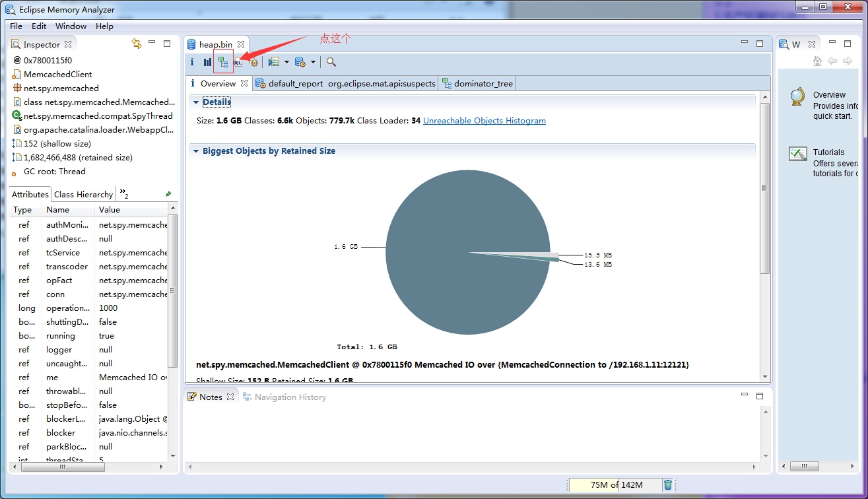Click the Tutorials link in Welcome panel
The image size is (868, 499).
pos(828,152)
